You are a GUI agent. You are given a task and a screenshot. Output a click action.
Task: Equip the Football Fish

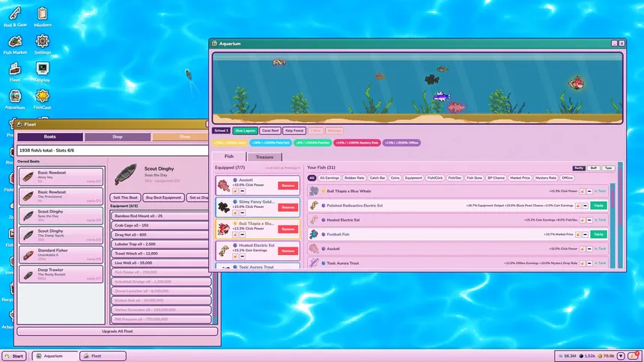point(598,234)
